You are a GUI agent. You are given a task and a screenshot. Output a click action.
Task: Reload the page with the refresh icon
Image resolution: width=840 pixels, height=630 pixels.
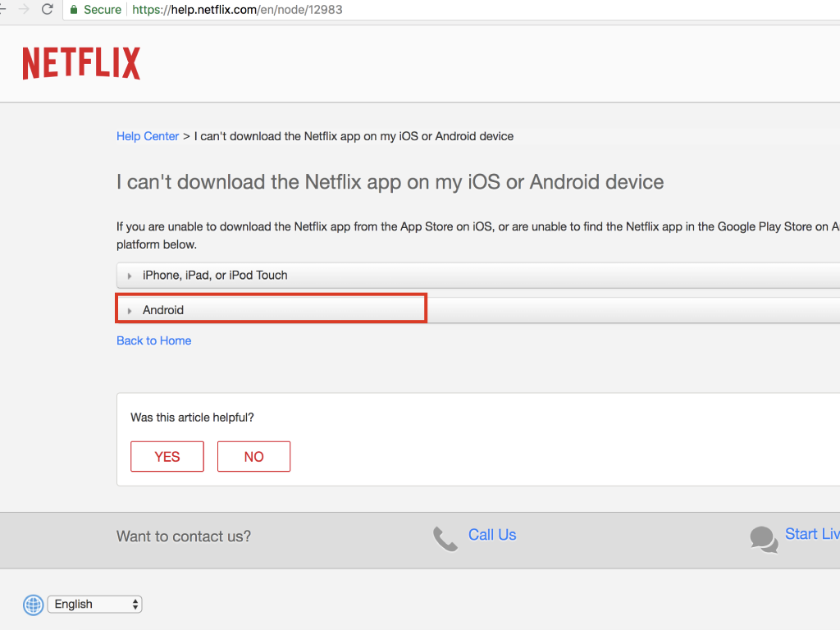pos(47,9)
